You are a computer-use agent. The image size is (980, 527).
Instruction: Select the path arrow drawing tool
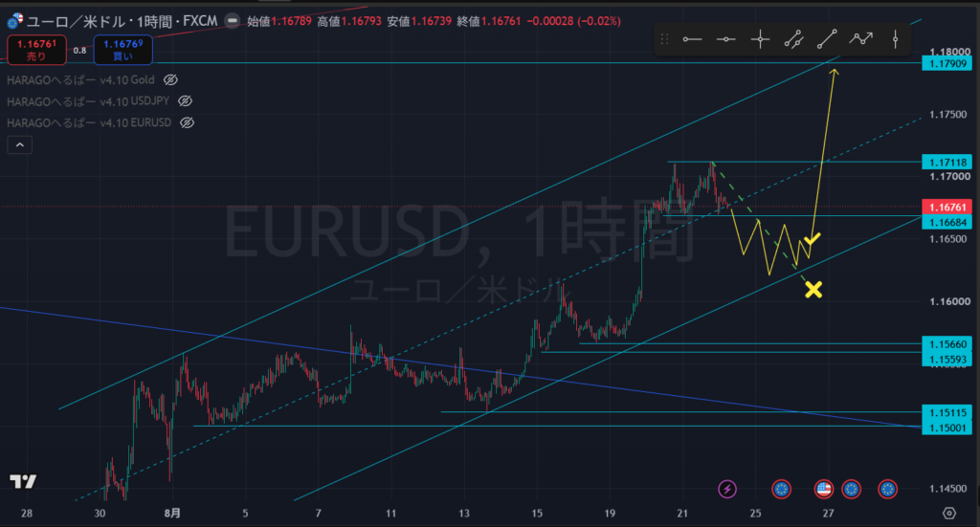860,39
